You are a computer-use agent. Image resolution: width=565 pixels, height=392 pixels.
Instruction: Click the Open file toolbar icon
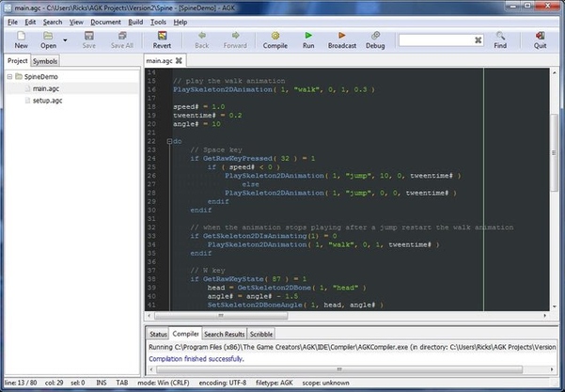(48, 36)
